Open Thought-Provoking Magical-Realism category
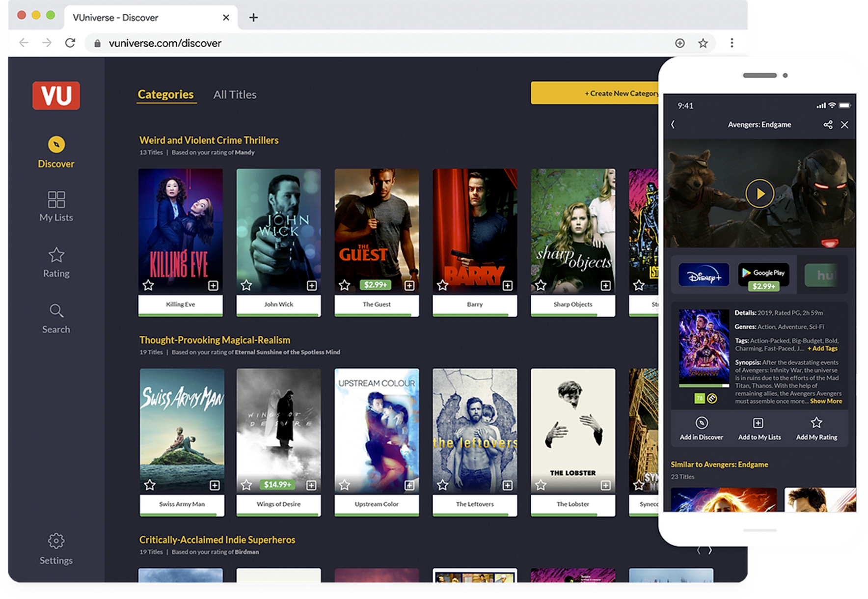 click(x=215, y=340)
